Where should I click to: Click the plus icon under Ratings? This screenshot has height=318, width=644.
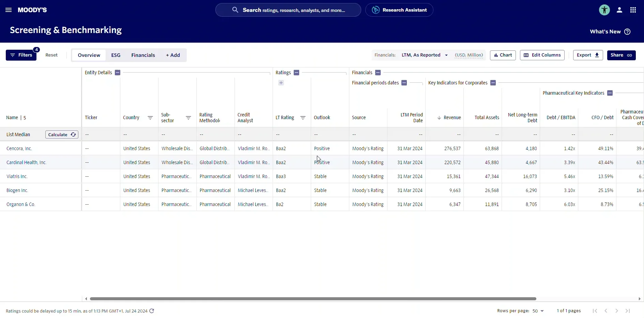pos(281,83)
